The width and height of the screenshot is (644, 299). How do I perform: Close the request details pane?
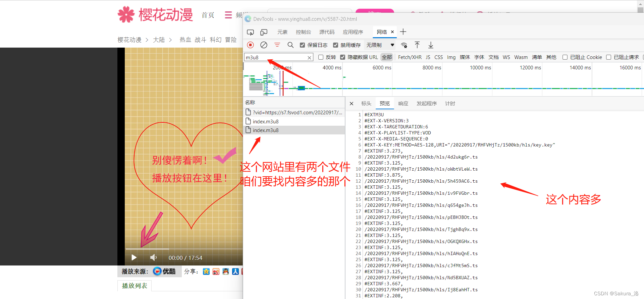click(x=352, y=104)
